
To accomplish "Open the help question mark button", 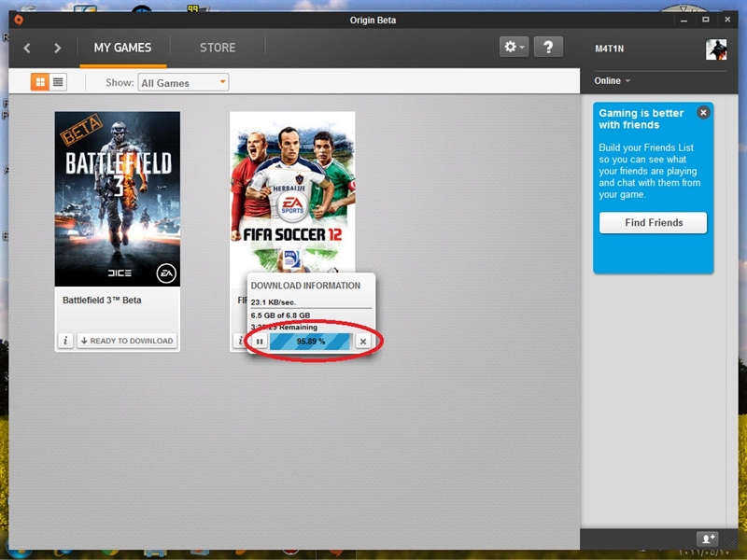I will 548,47.
